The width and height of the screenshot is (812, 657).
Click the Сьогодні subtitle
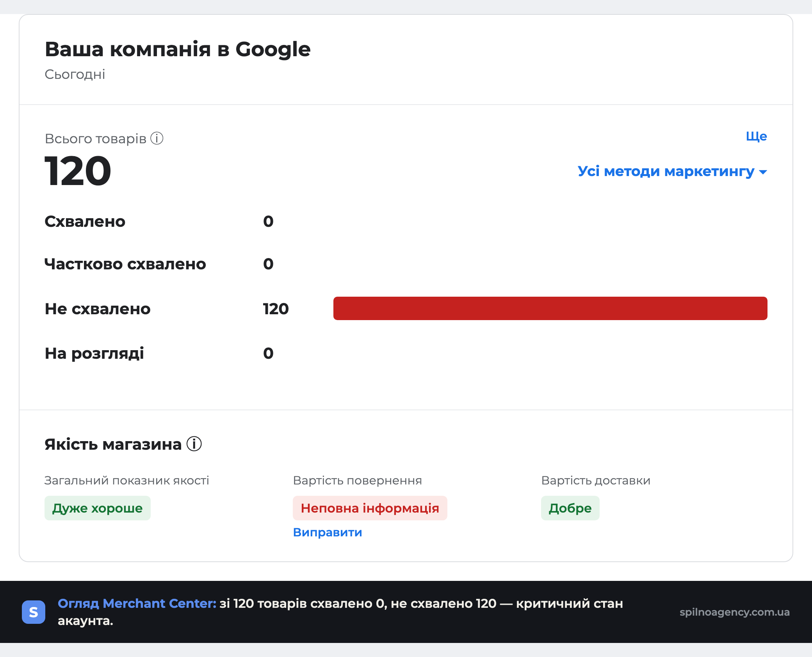[75, 74]
